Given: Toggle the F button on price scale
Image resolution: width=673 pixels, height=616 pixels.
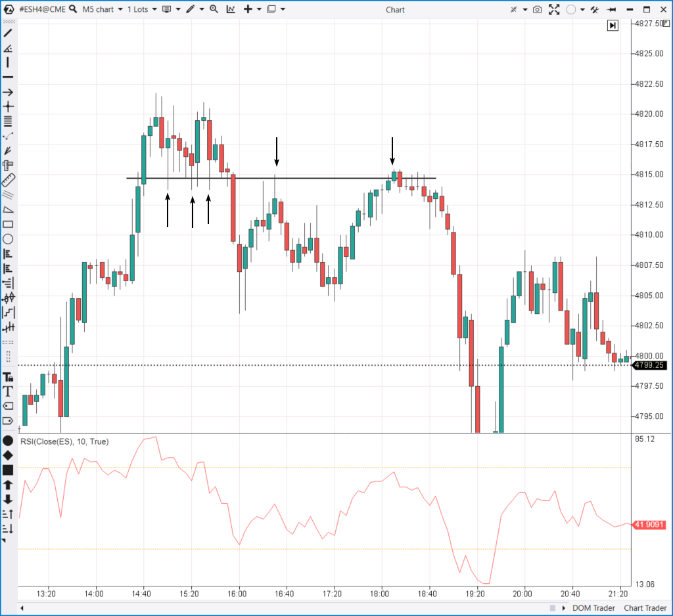Looking at the screenshot, I should 666,23.
